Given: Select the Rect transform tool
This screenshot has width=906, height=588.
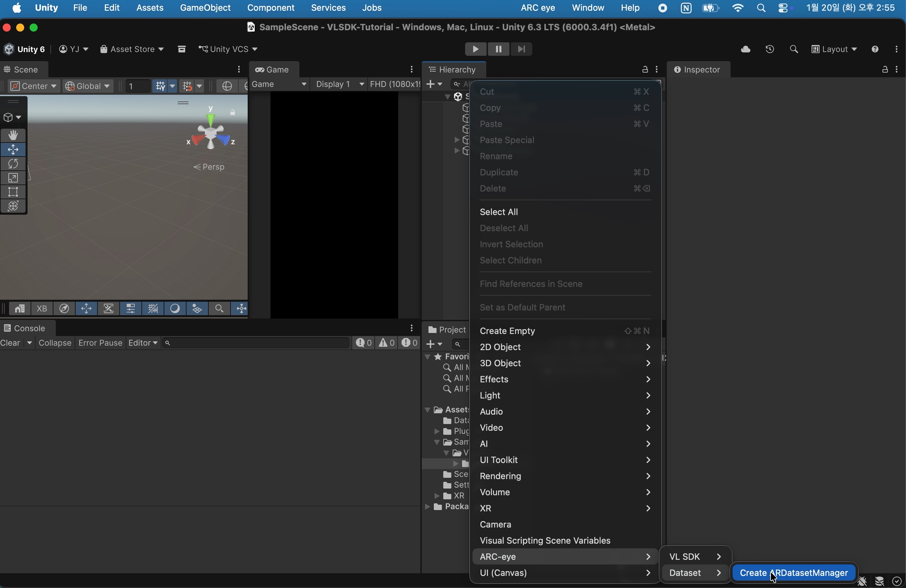Looking at the screenshot, I should coord(13,192).
